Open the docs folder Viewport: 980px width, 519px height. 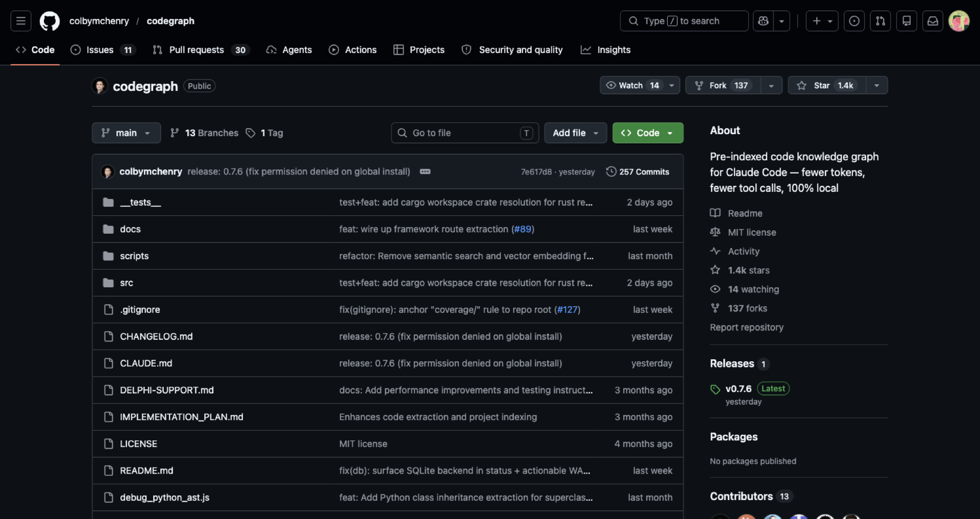(x=130, y=229)
